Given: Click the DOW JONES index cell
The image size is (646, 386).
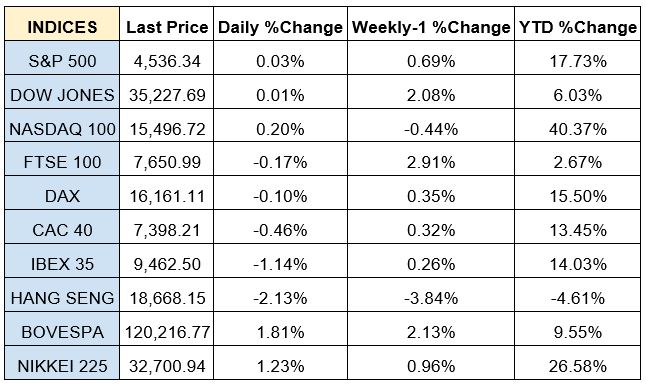Looking at the screenshot, I should click(x=62, y=95).
